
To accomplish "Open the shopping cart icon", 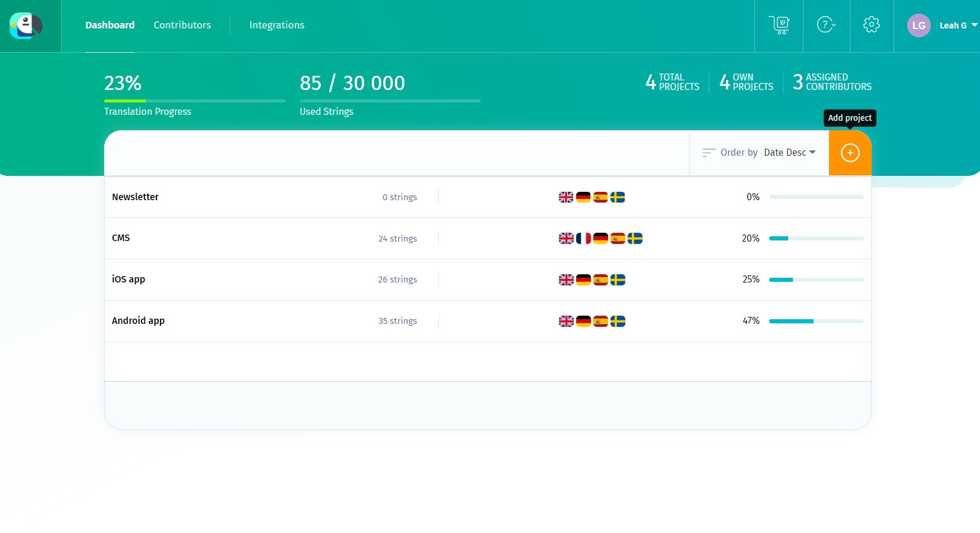I will pos(779,25).
